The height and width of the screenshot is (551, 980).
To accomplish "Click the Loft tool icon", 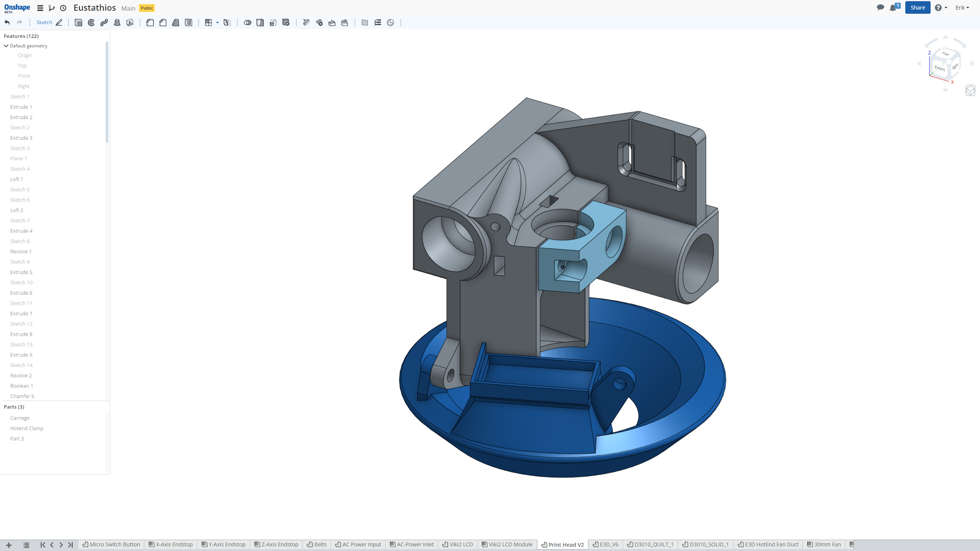I will click(x=117, y=22).
